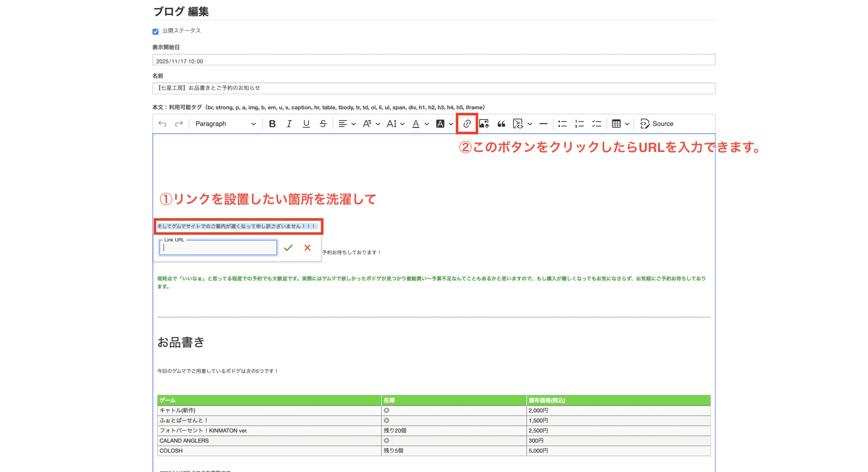
Task: Open the Paragraph heading dropdown
Action: point(225,124)
